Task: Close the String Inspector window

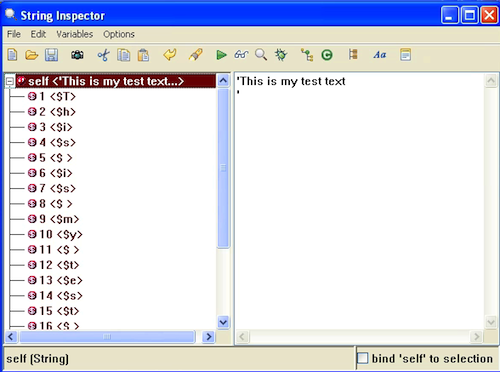Action: [x=489, y=15]
